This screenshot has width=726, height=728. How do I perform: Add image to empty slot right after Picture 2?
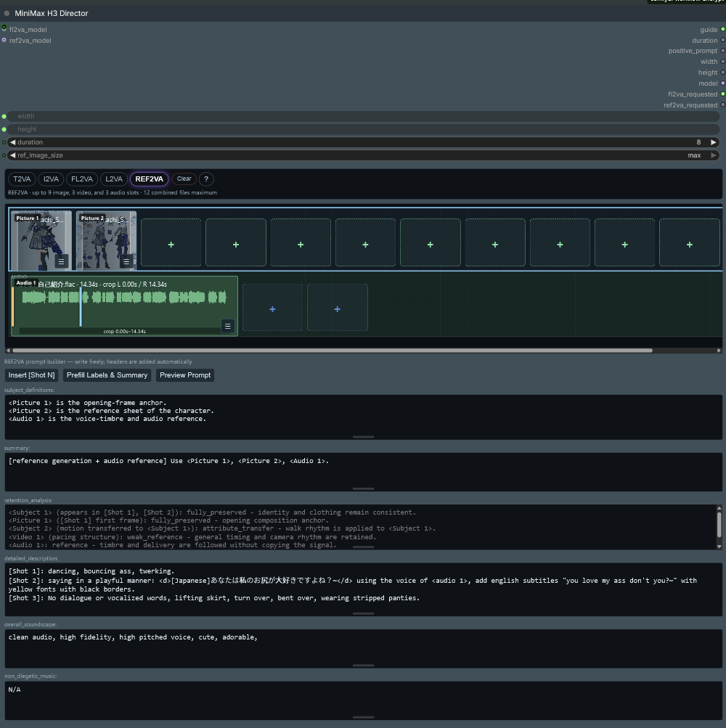[171, 243]
